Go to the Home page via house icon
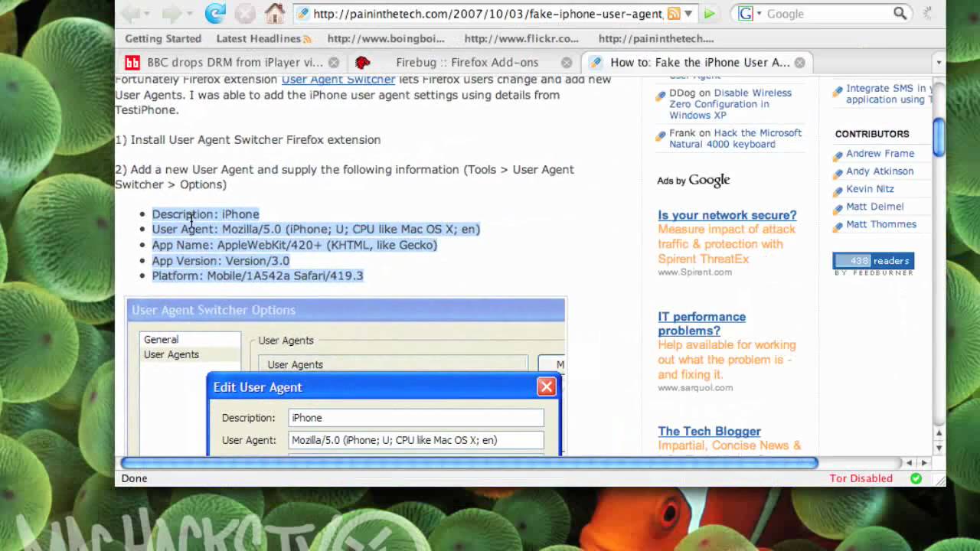Viewport: 980px width, 551px height. [x=275, y=13]
